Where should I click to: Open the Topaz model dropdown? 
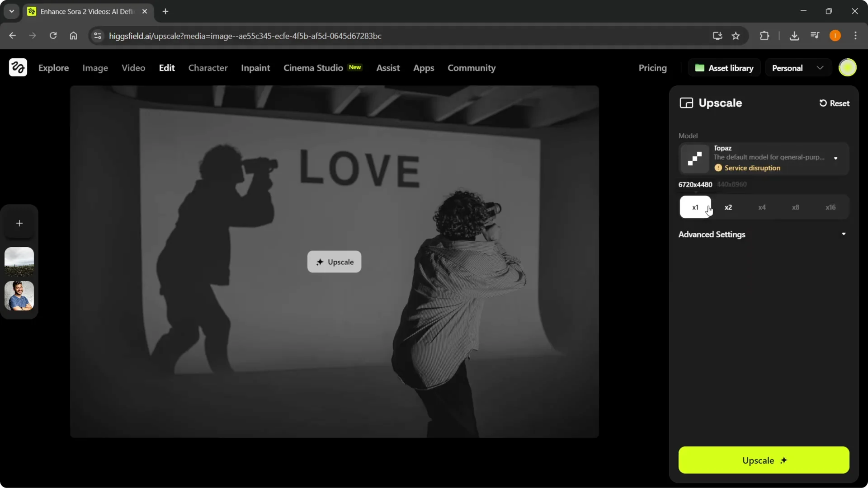click(x=836, y=159)
